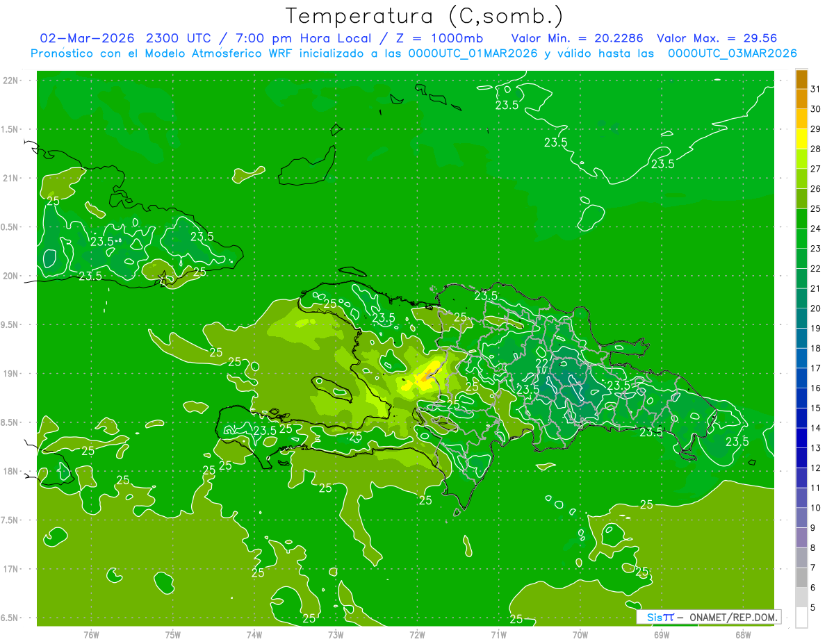Click the "74W" longitude axis label
The height and width of the screenshot is (644, 834).
(254, 634)
